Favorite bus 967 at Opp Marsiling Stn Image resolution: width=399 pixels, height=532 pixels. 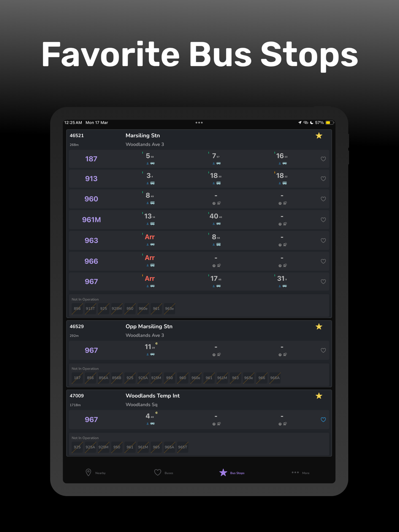point(323,351)
